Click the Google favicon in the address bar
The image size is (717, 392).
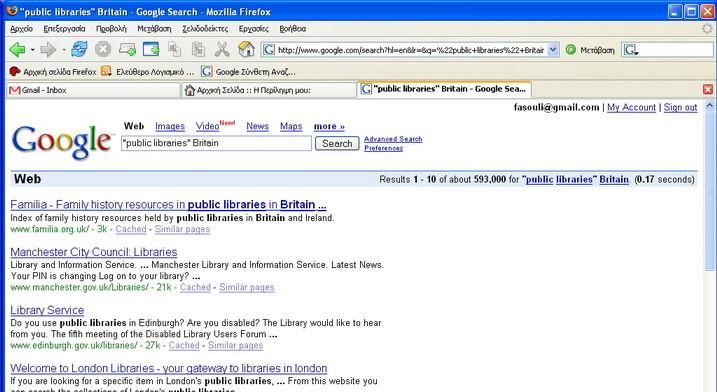[x=269, y=49]
